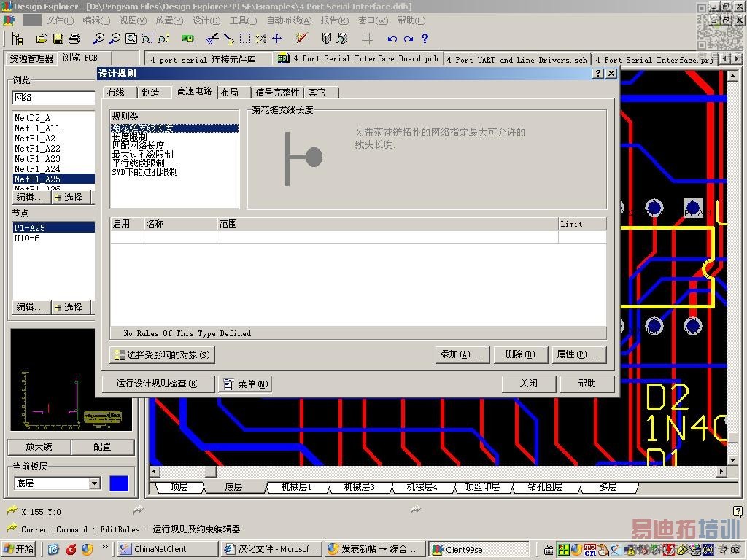Click the scissors cut icon in toolbar
Viewport: 747px width, 560px height.
point(212,39)
